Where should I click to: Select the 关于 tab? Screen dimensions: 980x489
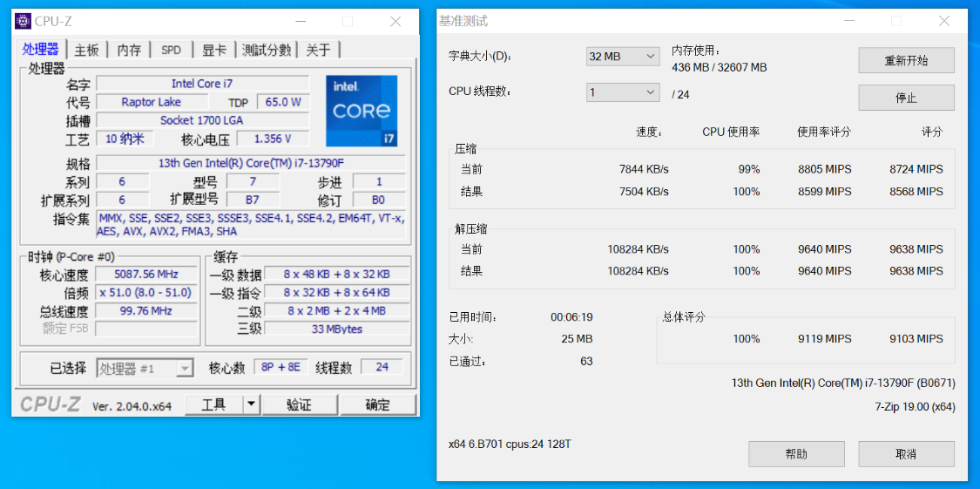click(x=319, y=50)
